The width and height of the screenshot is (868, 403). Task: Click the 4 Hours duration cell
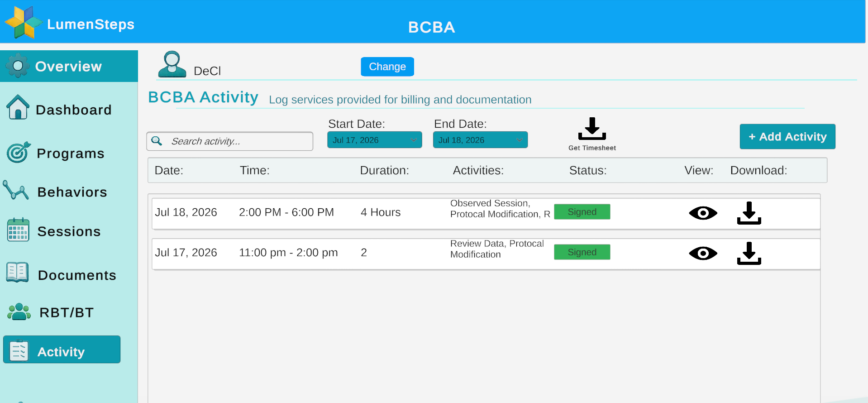(x=381, y=212)
